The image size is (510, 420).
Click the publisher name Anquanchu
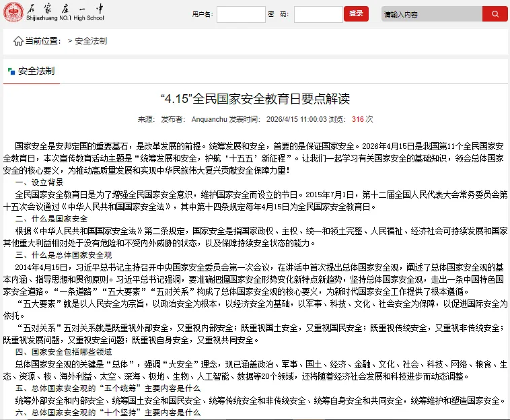coord(209,119)
